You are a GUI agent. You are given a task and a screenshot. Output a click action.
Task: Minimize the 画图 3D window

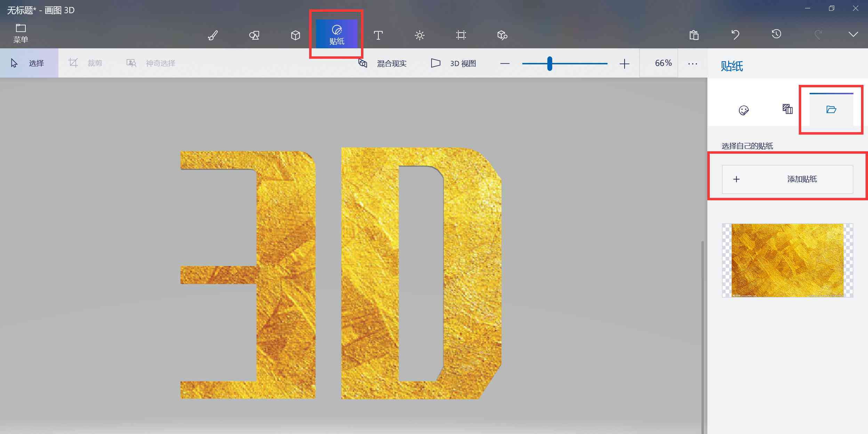tap(807, 8)
